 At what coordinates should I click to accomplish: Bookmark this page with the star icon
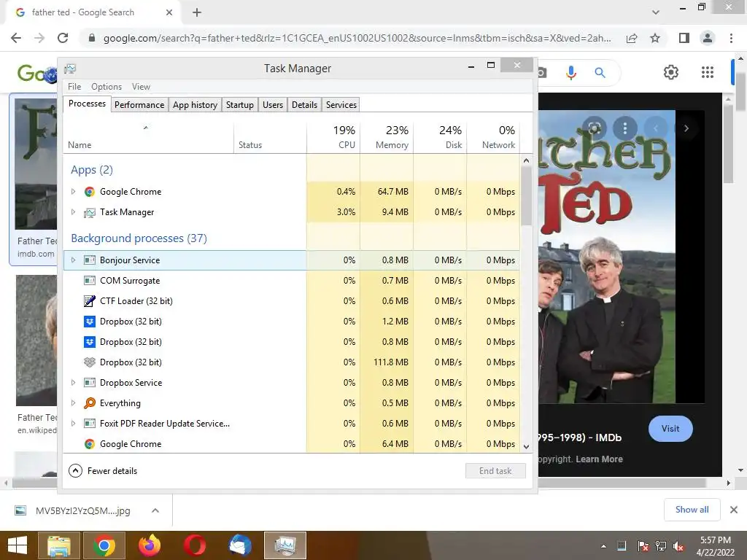pyautogui.click(x=655, y=38)
